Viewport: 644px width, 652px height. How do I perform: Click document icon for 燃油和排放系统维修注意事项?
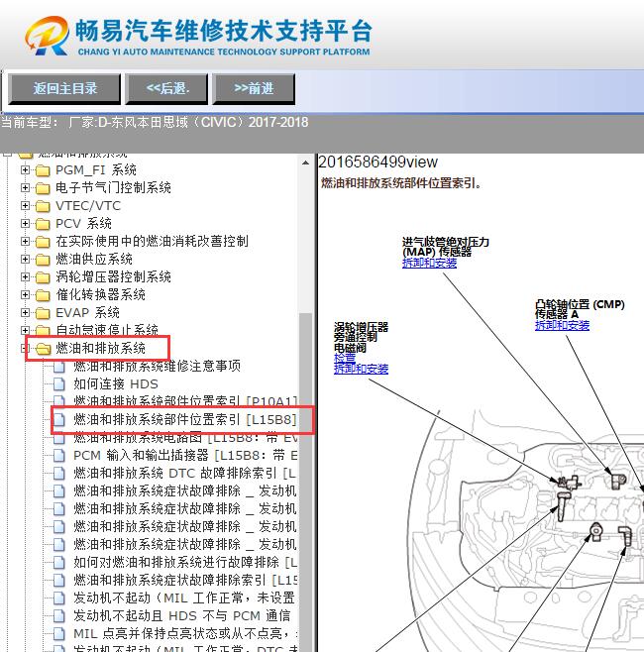click(x=59, y=367)
